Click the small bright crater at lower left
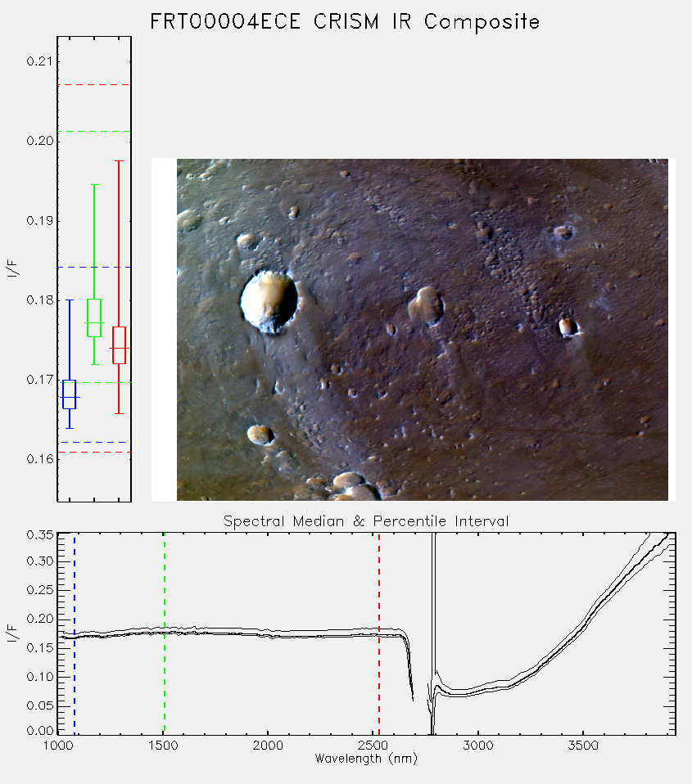The width and height of the screenshot is (692, 784). [x=260, y=435]
